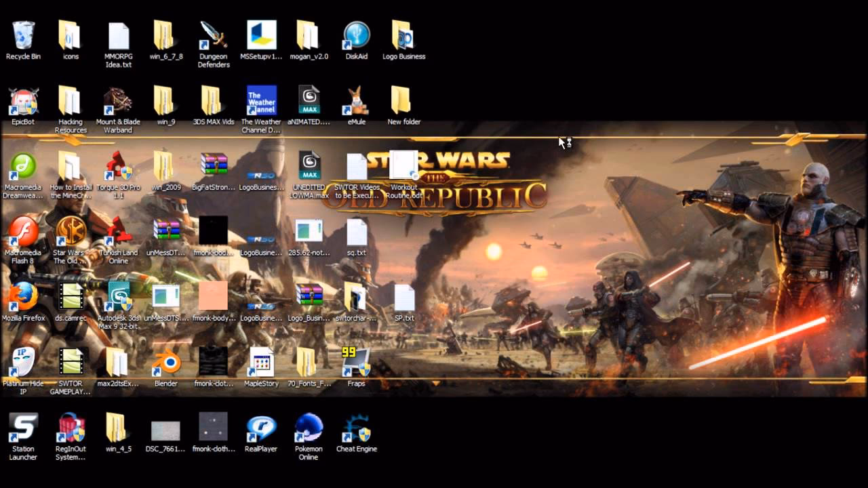
Task: Open the Logo Business folder
Action: click(x=403, y=35)
